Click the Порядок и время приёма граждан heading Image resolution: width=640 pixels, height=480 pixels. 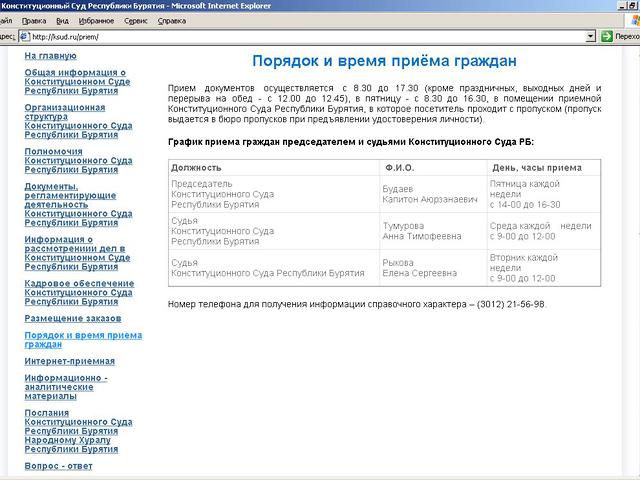pyautogui.click(x=384, y=61)
